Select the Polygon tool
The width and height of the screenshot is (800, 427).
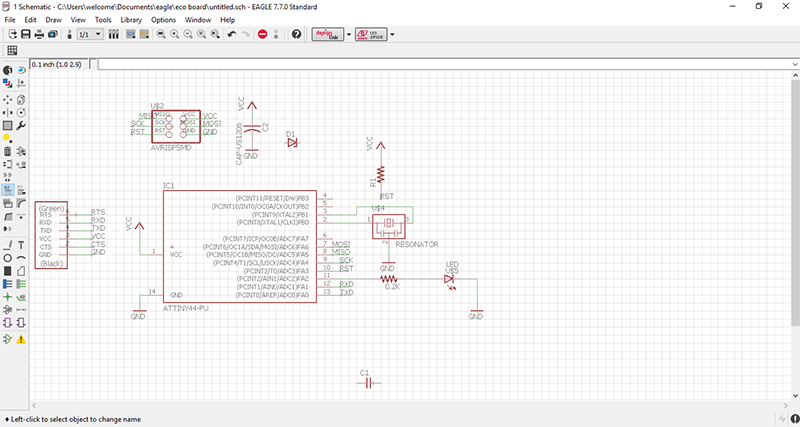click(x=21, y=270)
